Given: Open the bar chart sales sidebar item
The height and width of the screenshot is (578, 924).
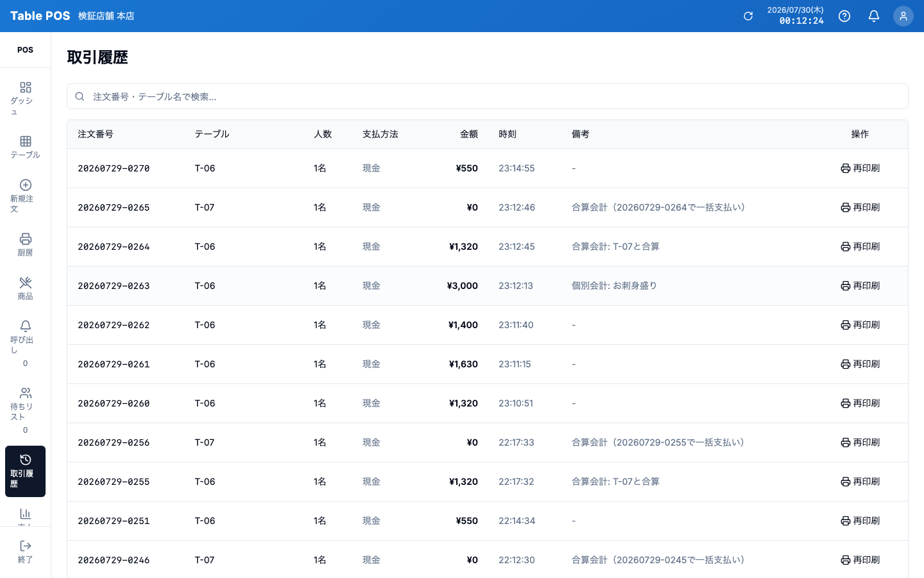Looking at the screenshot, I should pos(25,514).
